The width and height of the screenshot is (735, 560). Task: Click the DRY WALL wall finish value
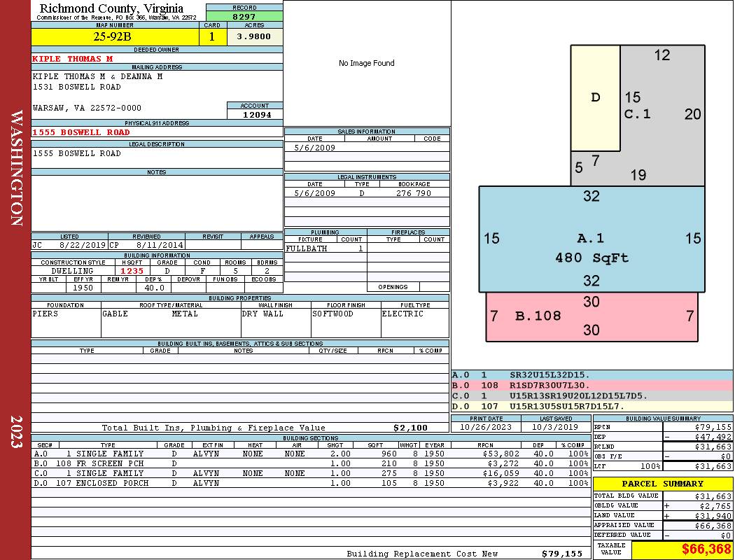point(262,314)
